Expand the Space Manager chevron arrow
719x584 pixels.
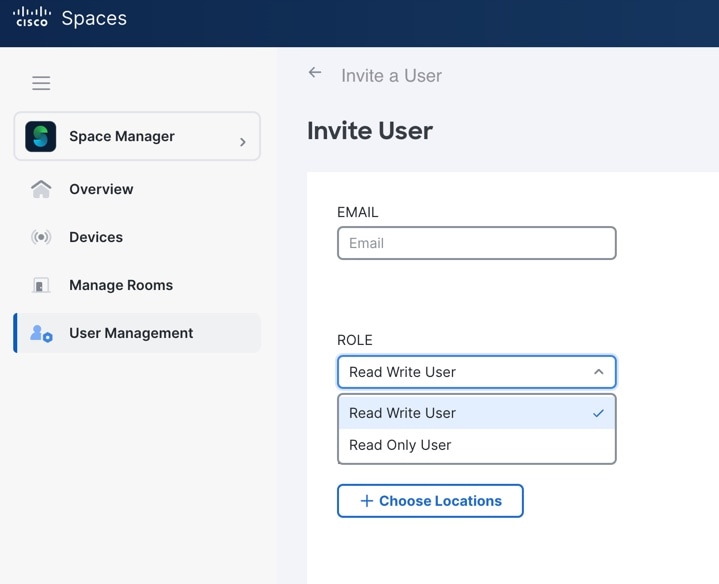pyautogui.click(x=242, y=142)
